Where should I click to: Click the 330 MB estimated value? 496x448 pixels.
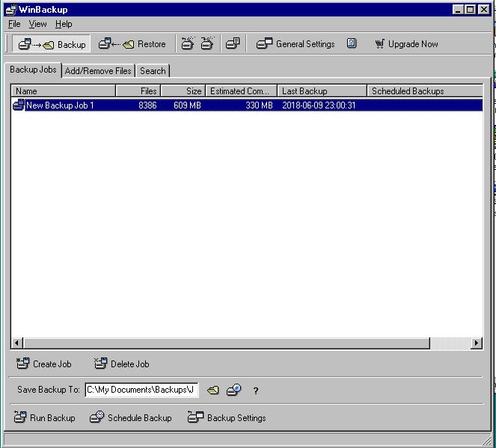[x=259, y=105]
